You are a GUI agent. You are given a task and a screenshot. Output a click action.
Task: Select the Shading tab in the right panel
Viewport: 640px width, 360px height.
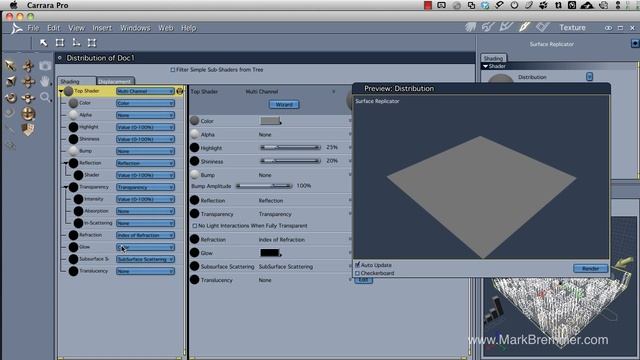493,58
